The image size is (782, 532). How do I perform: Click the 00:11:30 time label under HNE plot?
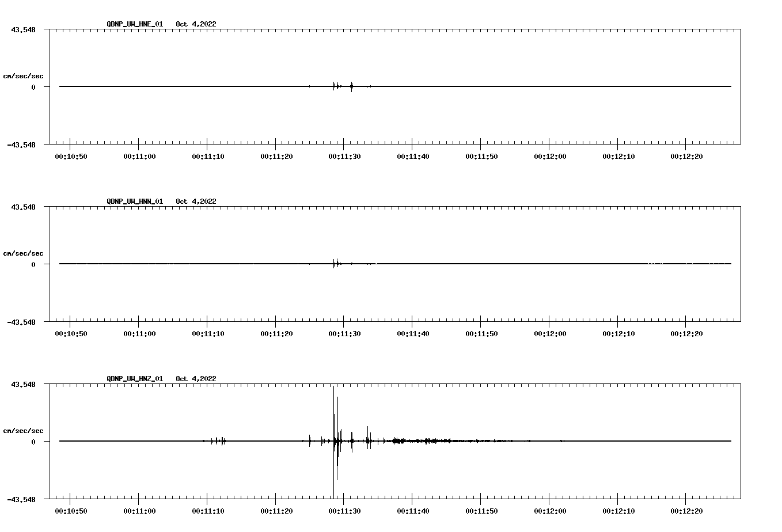click(x=345, y=157)
